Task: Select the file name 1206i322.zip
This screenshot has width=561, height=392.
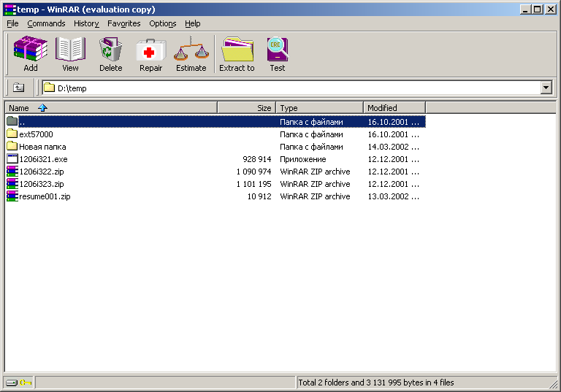Action: coord(42,172)
